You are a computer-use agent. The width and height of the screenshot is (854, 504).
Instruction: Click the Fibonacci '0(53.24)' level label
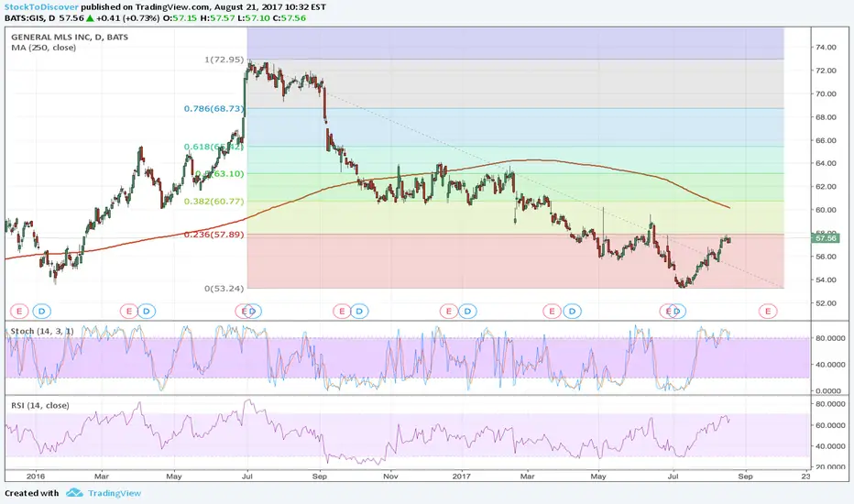click(x=224, y=289)
